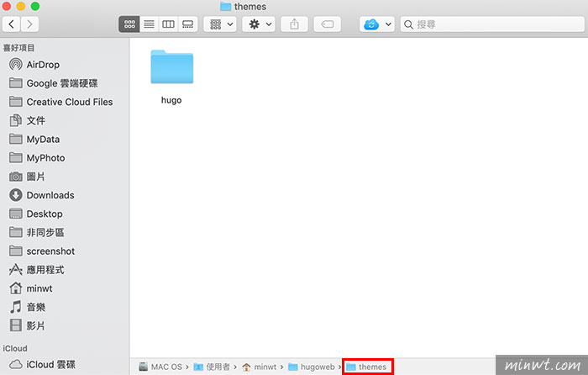Click in the 搜尋 search field
The height and width of the screenshot is (375, 588).
[492, 24]
